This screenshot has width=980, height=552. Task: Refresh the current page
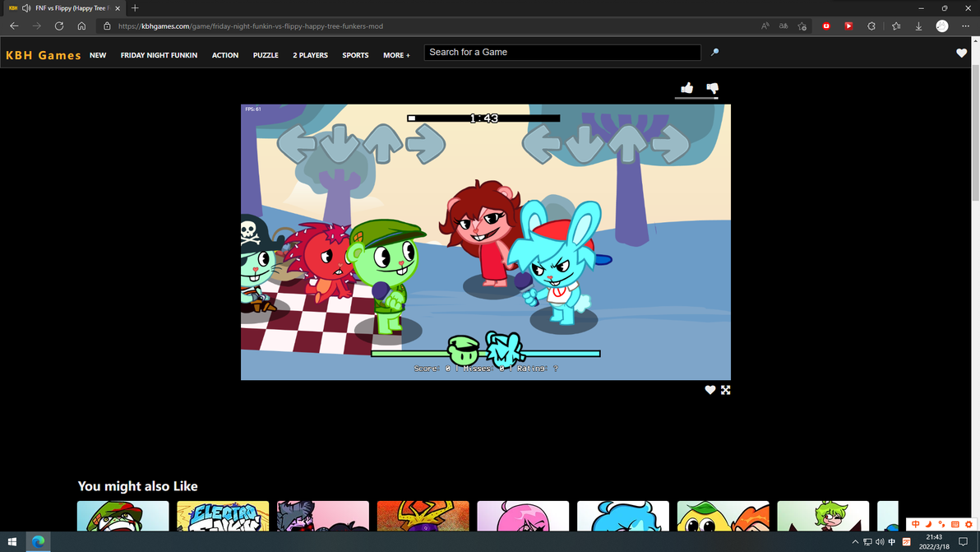click(59, 26)
